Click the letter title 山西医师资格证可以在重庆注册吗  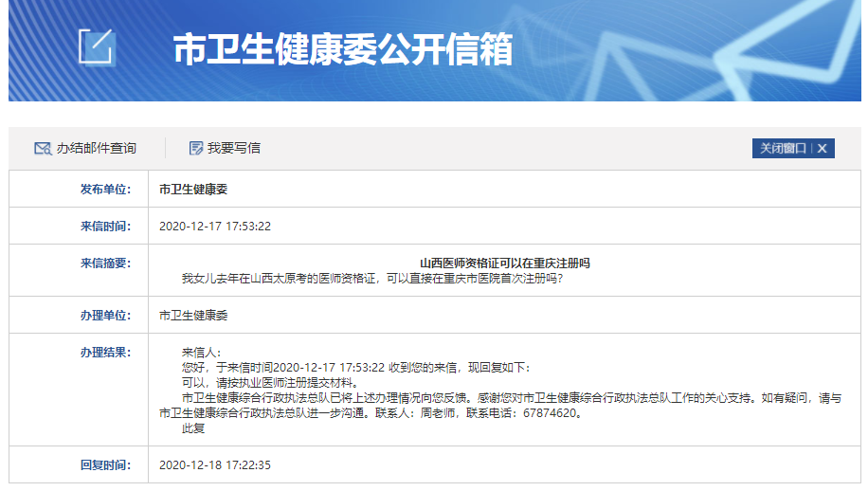(x=504, y=263)
